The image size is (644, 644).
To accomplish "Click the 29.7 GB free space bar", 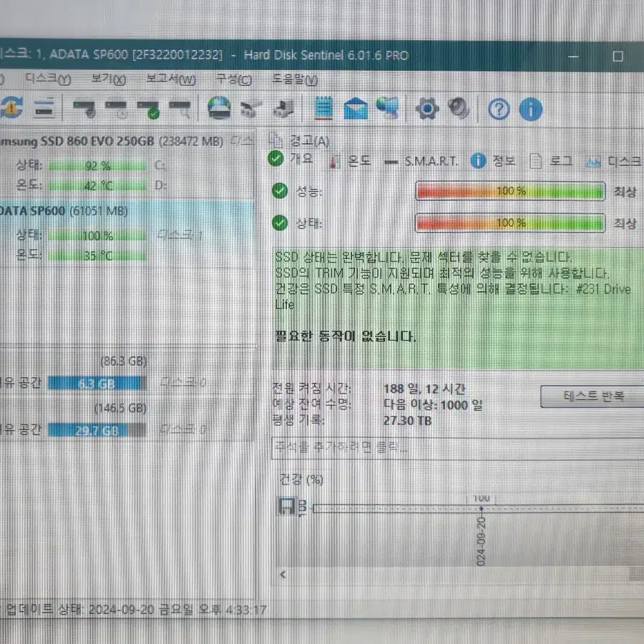I will 97,431.
